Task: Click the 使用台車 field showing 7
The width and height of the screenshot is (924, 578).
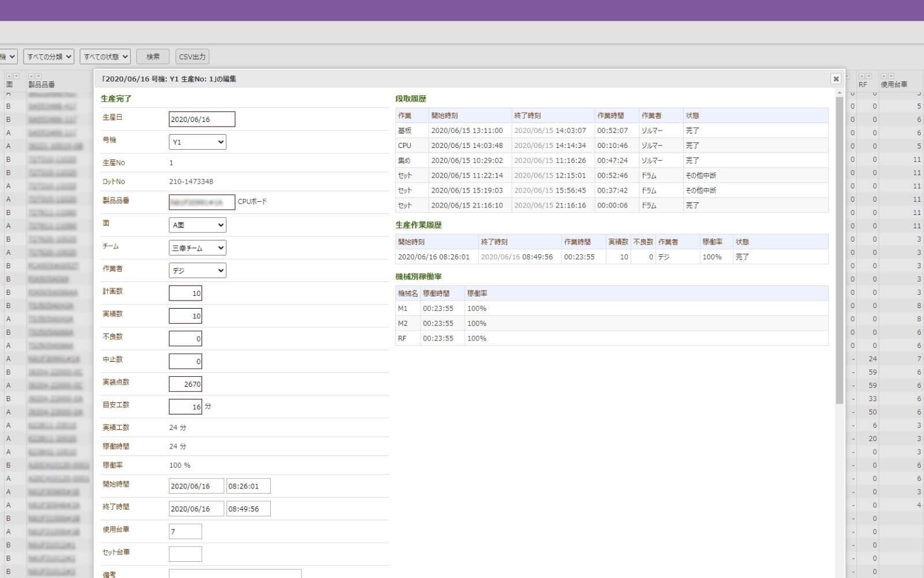Action: [x=185, y=531]
